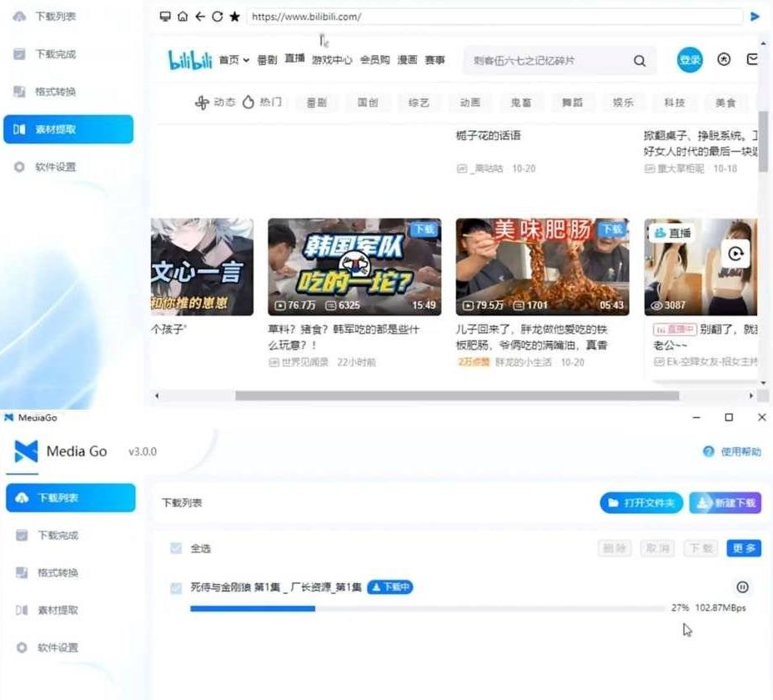Click the back arrow in browser toolbar
This screenshot has height=700, width=773.
point(199,17)
